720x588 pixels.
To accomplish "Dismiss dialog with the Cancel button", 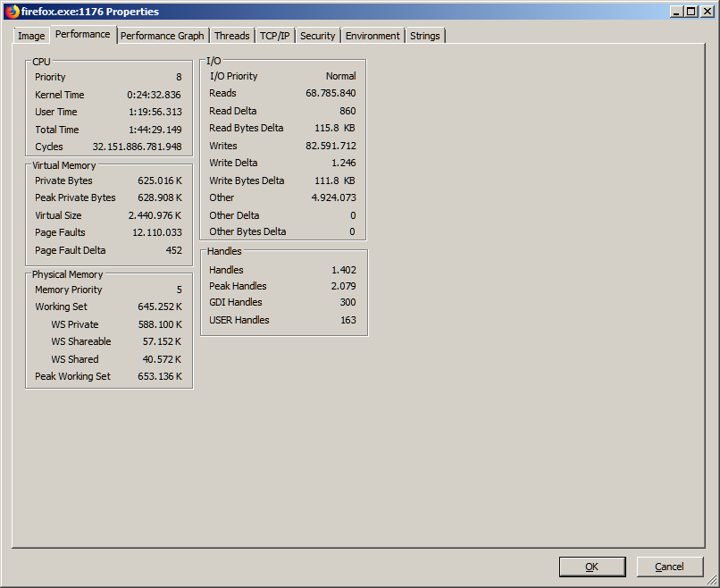I will click(669, 567).
